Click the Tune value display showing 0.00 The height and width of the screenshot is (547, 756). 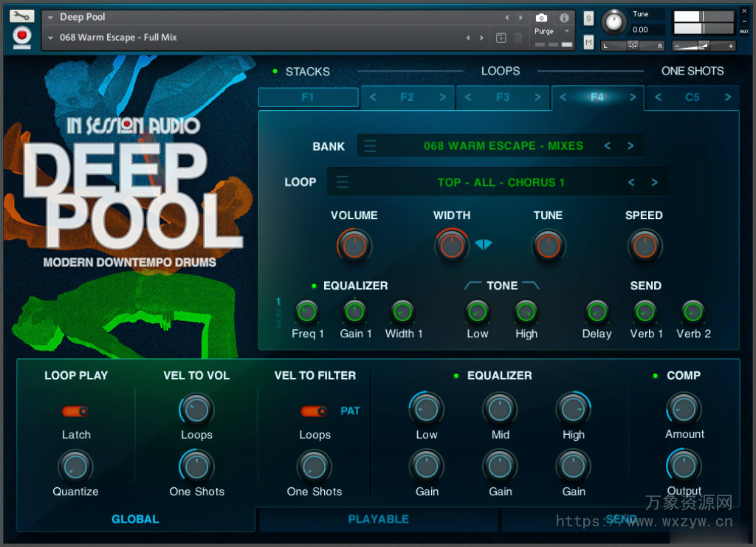pos(640,30)
